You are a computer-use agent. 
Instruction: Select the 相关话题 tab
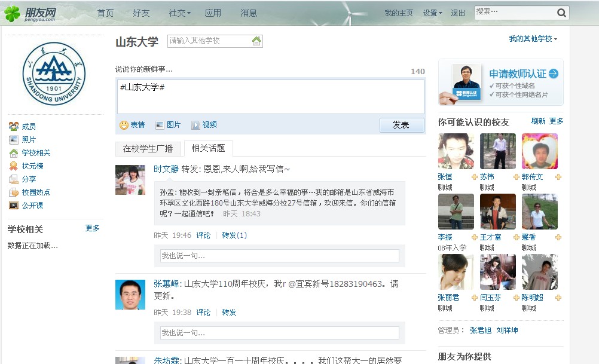click(208, 148)
